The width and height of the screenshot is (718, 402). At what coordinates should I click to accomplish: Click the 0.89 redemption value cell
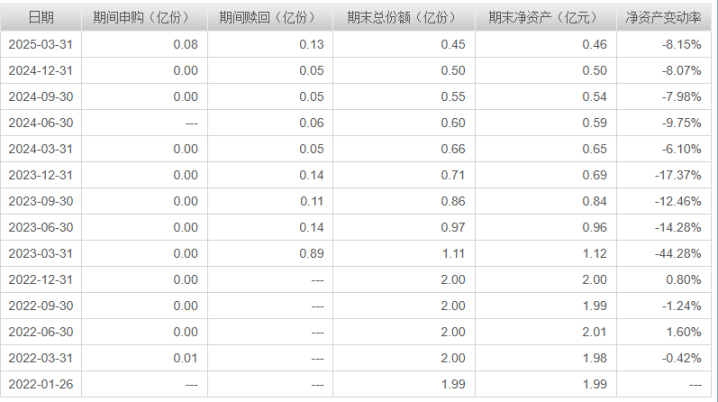[270, 253]
